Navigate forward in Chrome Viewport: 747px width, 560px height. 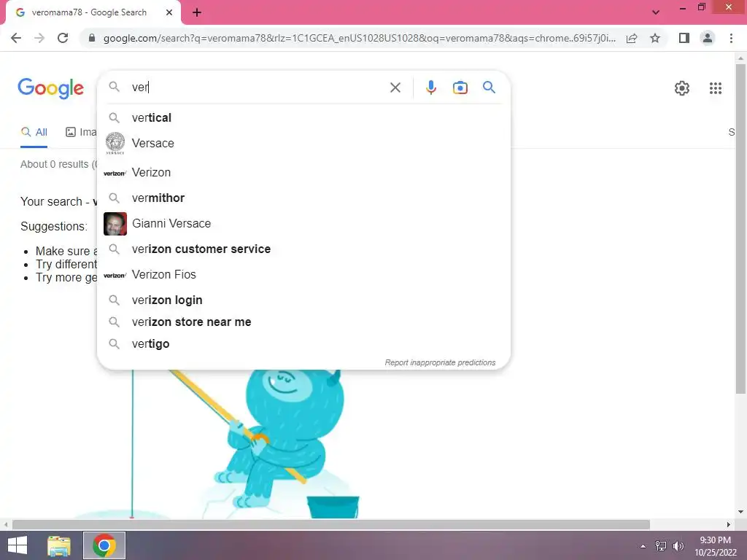coord(39,38)
